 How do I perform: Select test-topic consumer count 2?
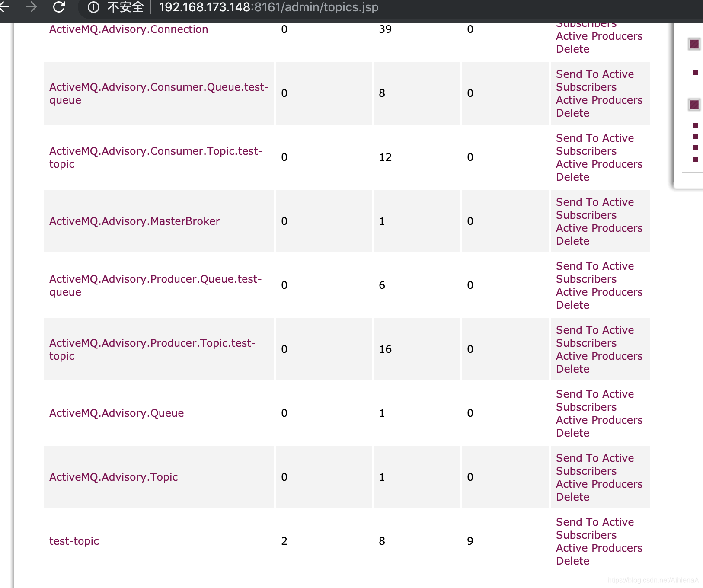(x=284, y=541)
